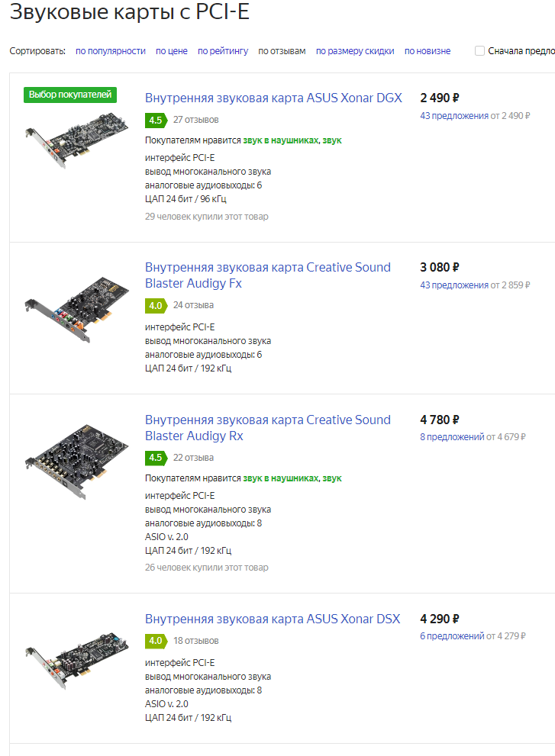The height and width of the screenshot is (756, 555).
Task: Click the 4.0 rating badge for Audigy Fx
Action: click(x=156, y=305)
